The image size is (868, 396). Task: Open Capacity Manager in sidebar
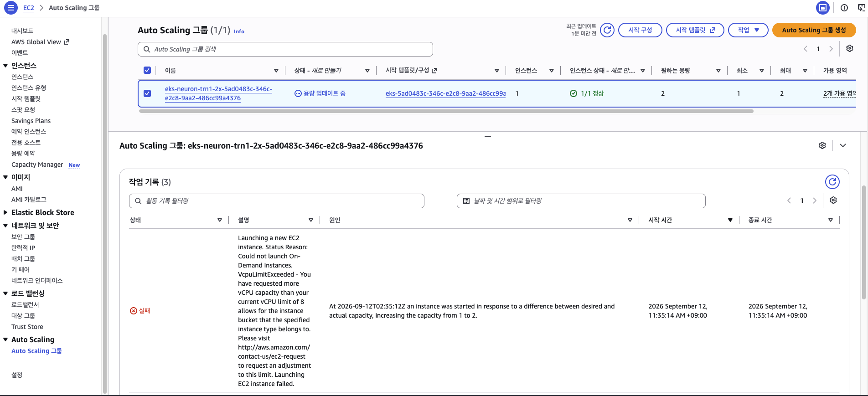click(37, 165)
